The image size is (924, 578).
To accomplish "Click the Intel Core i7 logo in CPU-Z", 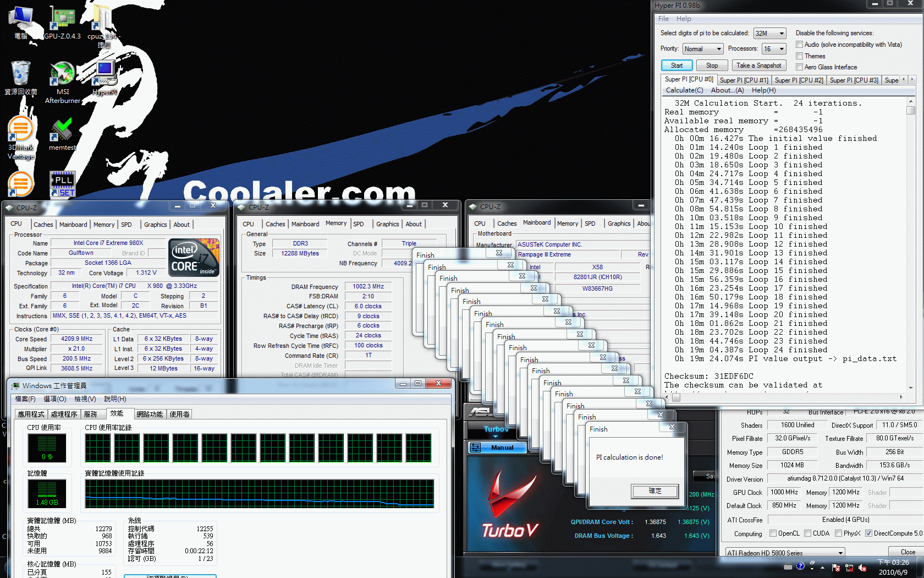I will pyautogui.click(x=194, y=257).
